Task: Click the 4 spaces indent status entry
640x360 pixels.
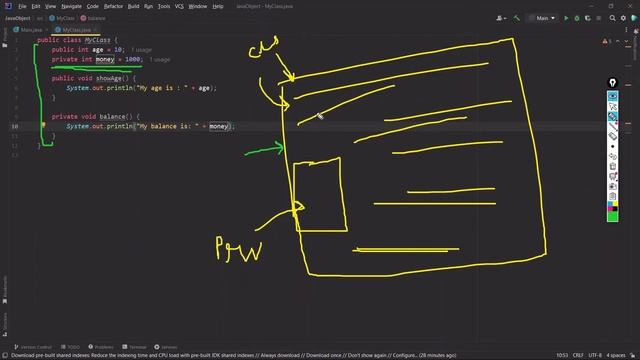Action: (x=616, y=356)
